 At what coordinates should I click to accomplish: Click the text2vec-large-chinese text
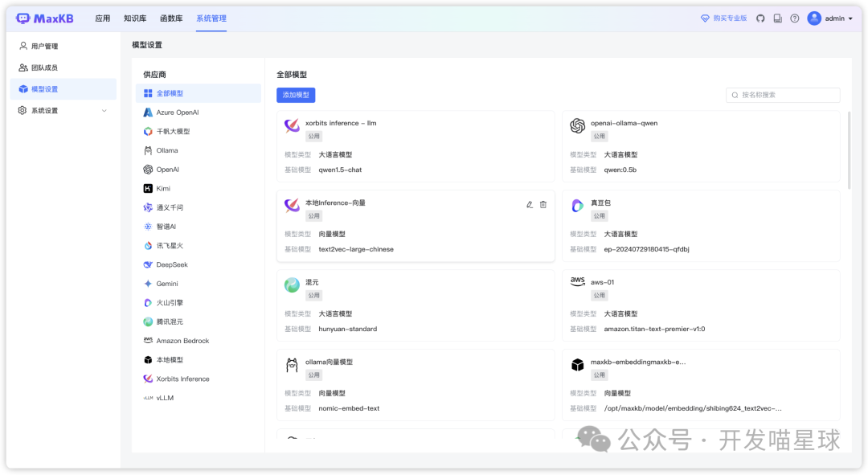(x=356, y=249)
